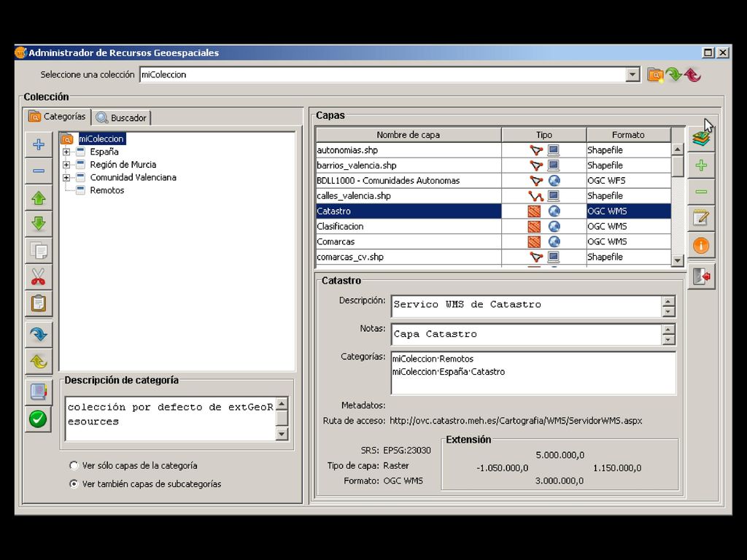Click Descripción field up arrow

click(x=668, y=301)
